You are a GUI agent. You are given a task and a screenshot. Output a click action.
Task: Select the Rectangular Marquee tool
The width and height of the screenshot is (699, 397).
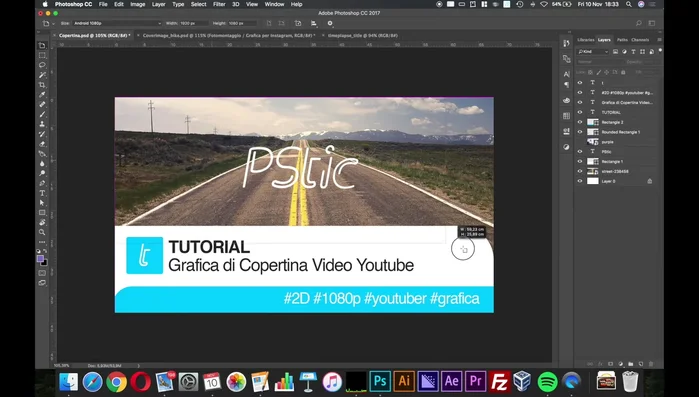pos(42,55)
